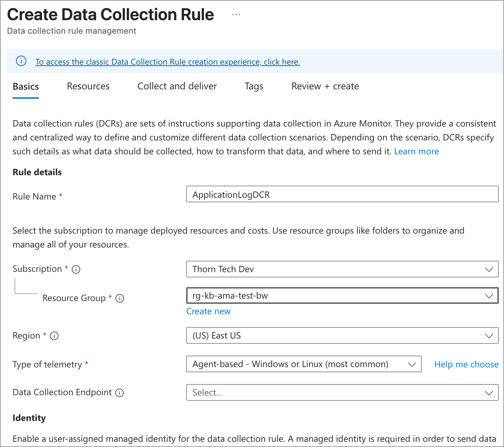This screenshot has width=504, height=447.
Task: Open the (US) East US region dropdown
Action: 342,335
